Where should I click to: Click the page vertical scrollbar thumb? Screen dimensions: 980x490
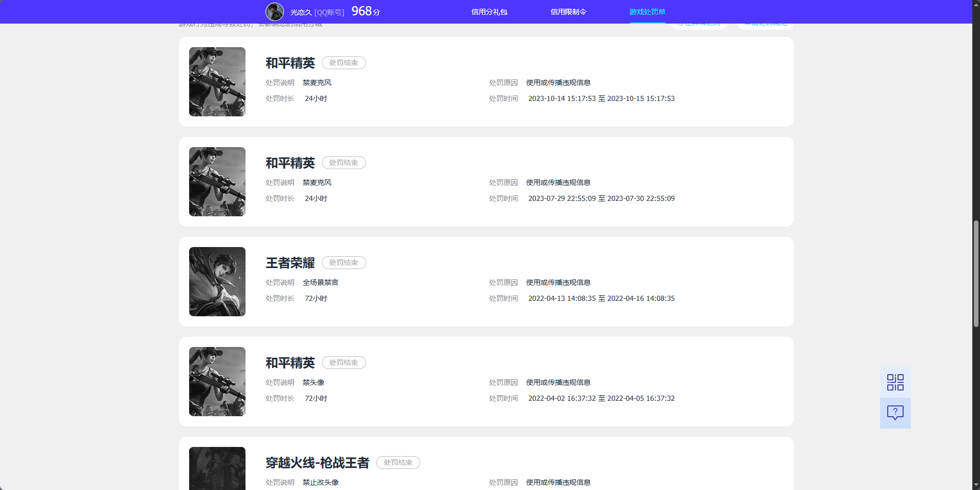pos(976,274)
